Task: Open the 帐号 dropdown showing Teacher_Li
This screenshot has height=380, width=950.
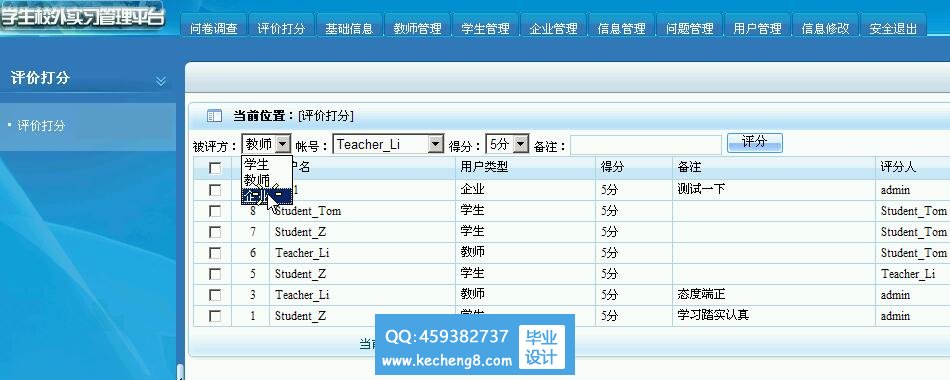Action: pyautogui.click(x=388, y=144)
